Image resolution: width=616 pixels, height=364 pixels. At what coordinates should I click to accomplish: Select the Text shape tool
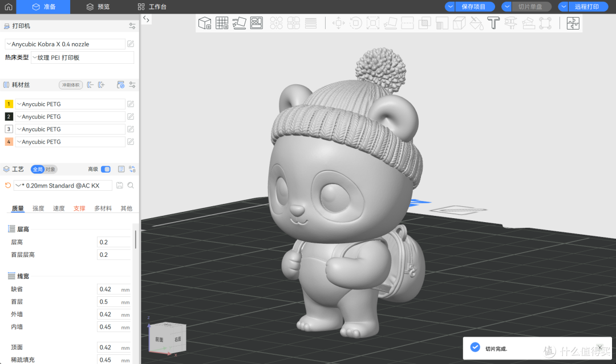point(493,23)
